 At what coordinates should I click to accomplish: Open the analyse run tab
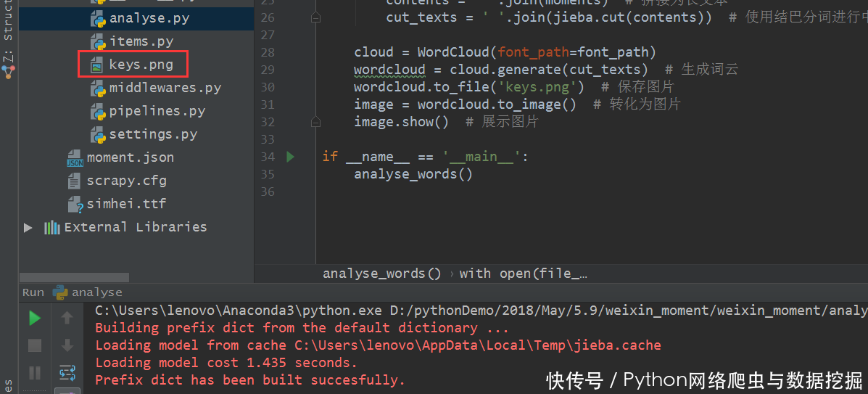tap(88, 292)
